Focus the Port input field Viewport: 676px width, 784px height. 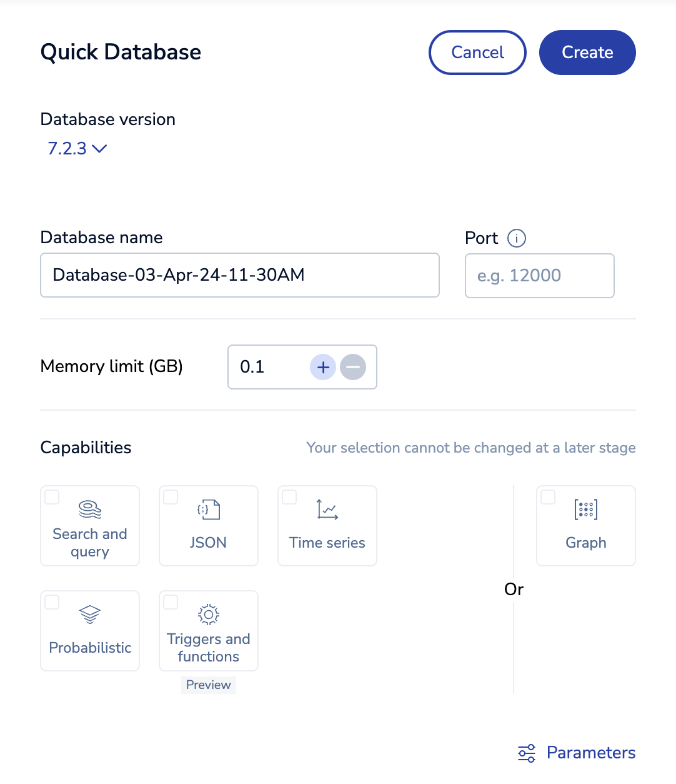pos(539,276)
